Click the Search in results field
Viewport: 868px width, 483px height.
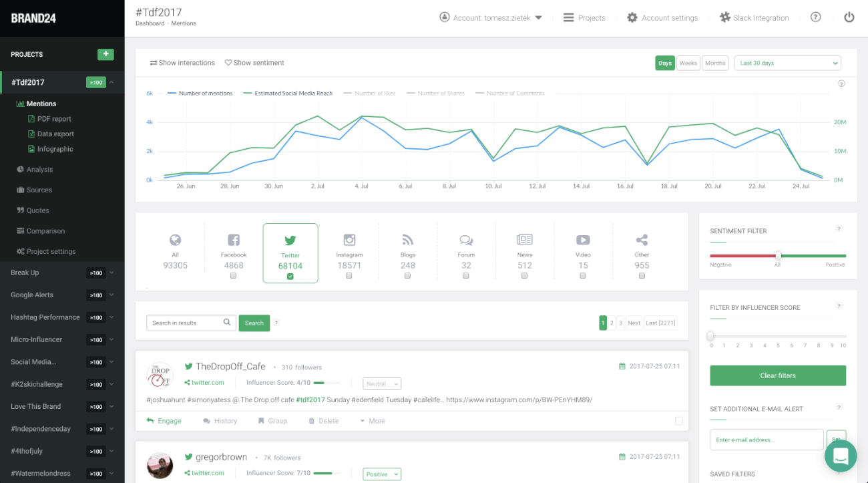point(191,323)
